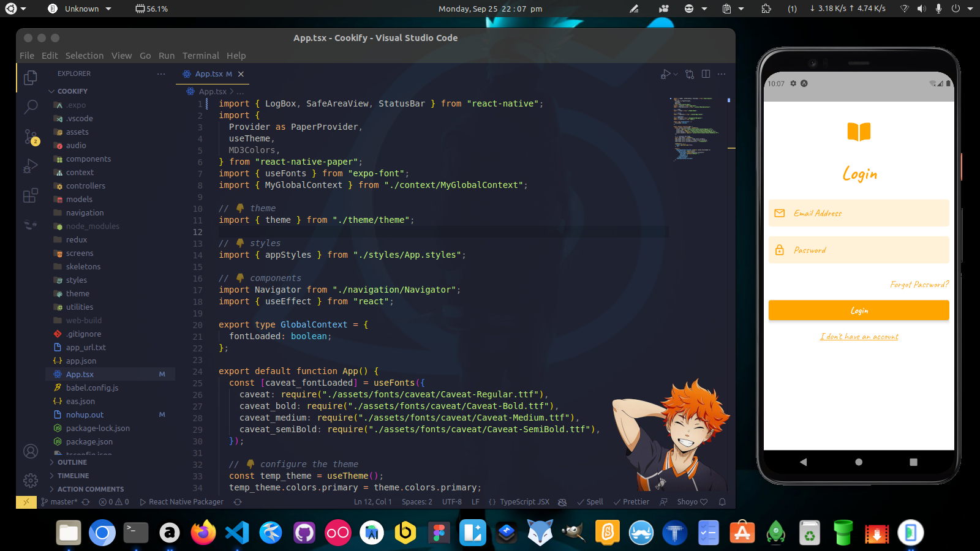
Task: Open the Manage gear in the activity bar
Action: click(x=30, y=481)
